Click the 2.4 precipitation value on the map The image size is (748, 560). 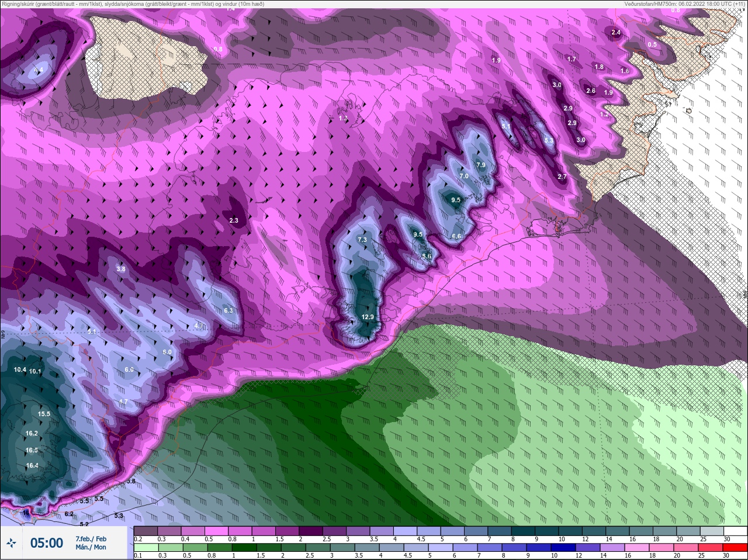click(x=615, y=32)
